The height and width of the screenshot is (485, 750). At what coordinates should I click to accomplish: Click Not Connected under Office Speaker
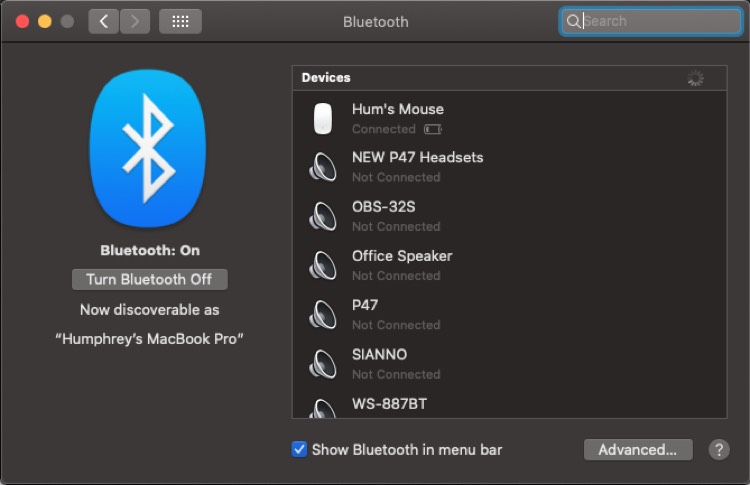tap(396, 276)
